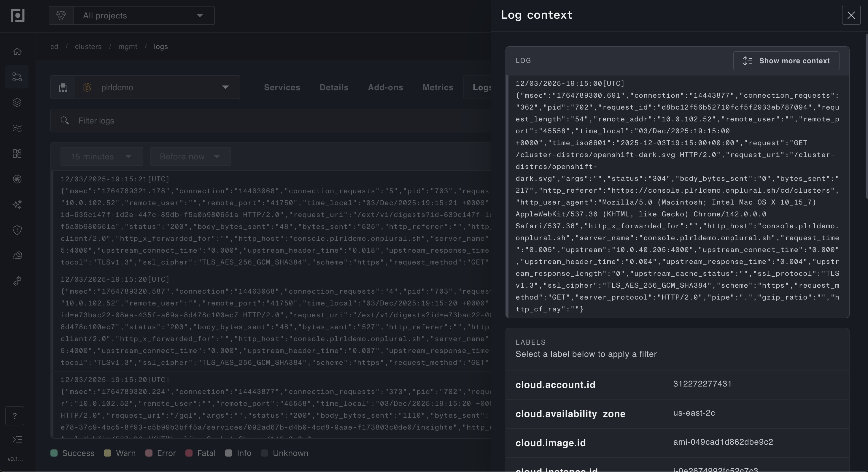The width and height of the screenshot is (868, 472).
Task: Open the settings gear sidebar icon
Action: (17, 281)
